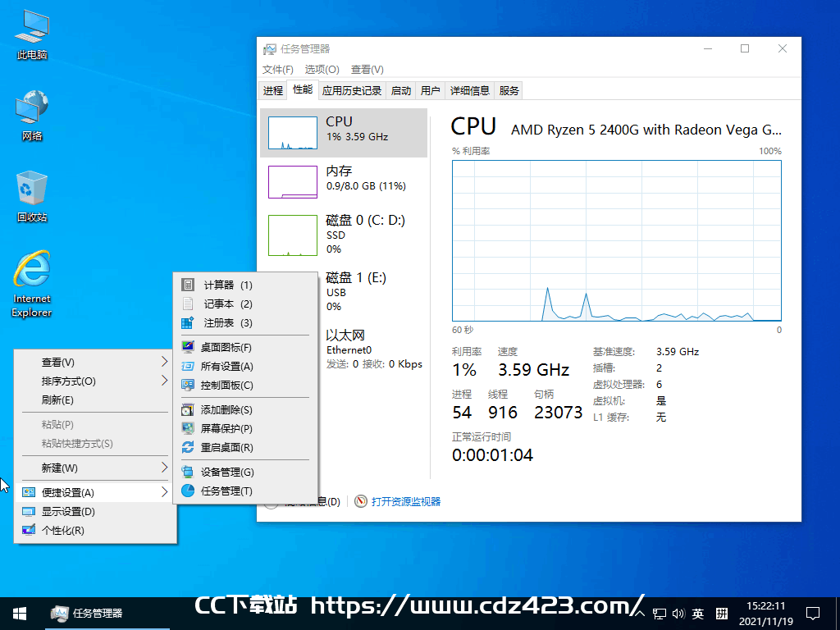
Task: Click the pie icon beside 任务管理(T)
Action: (x=188, y=491)
